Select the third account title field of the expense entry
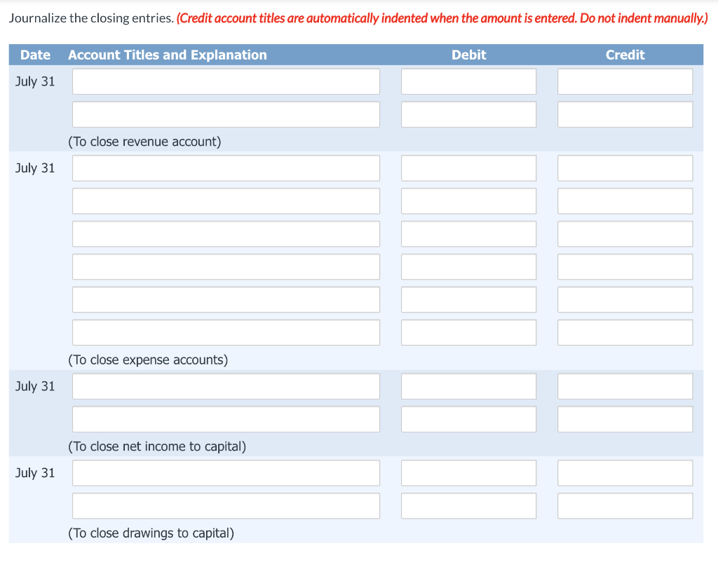Image resolution: width=718 pixels, height=588 pixels. tap(226, 234)
